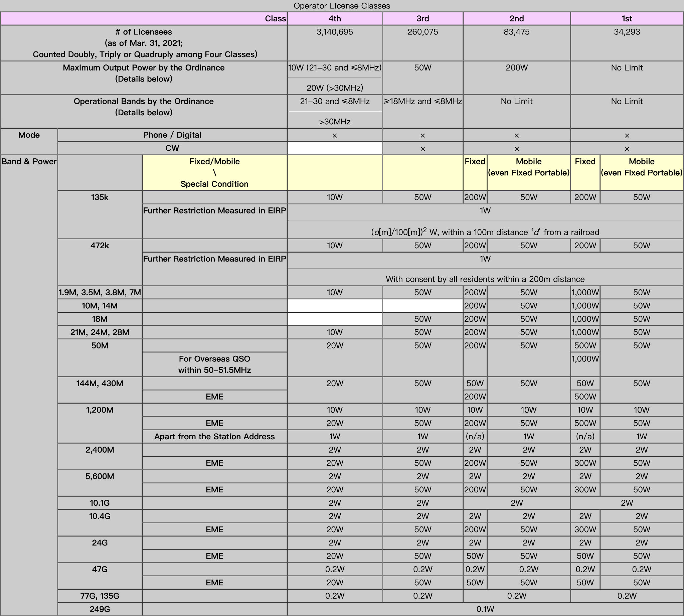Click 'Maximum Output Power by the Ordinance' header
Viewport: 684px width, 616px height.
click(x=144, y=78)
